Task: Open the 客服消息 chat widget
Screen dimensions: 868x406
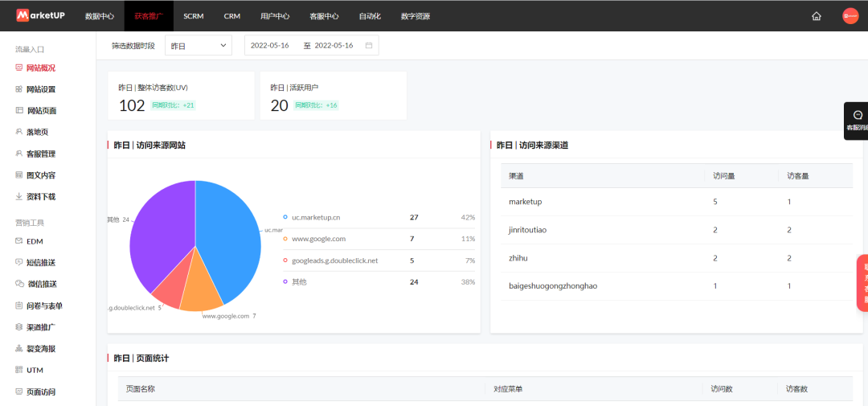Action: (x=857, y=121)
